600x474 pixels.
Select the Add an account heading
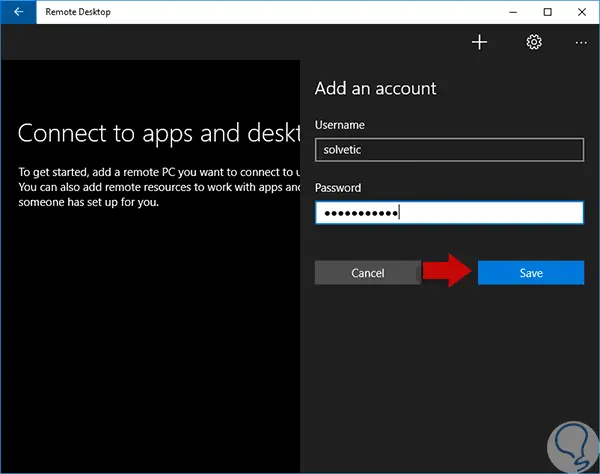point(375,88)
